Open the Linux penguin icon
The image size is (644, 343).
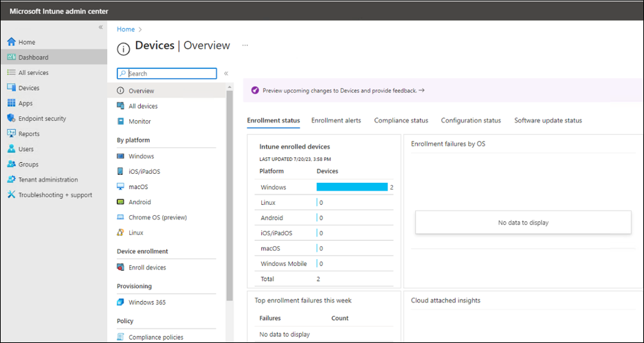click(120, 233)
